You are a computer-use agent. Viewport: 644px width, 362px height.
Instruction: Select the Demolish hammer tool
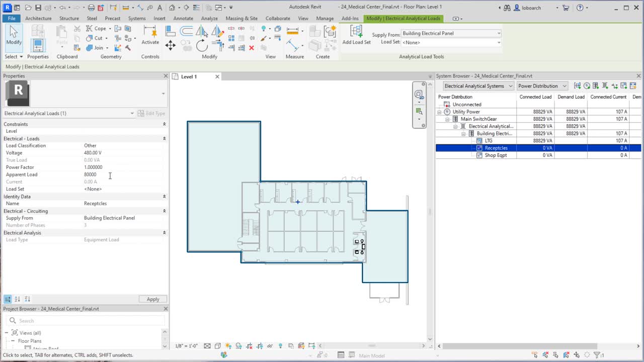point(128,48)
